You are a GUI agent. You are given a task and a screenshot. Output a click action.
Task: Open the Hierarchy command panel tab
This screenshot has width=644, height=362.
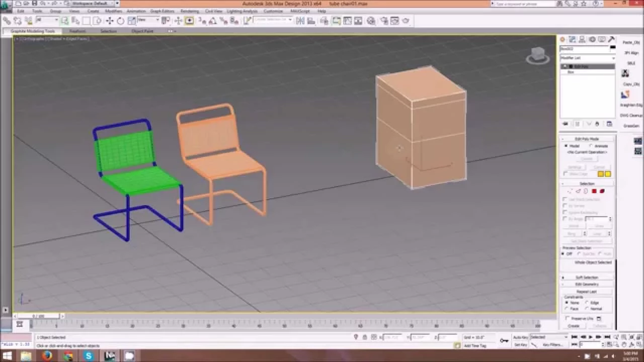pyautogui.click(x=582, y=39)
